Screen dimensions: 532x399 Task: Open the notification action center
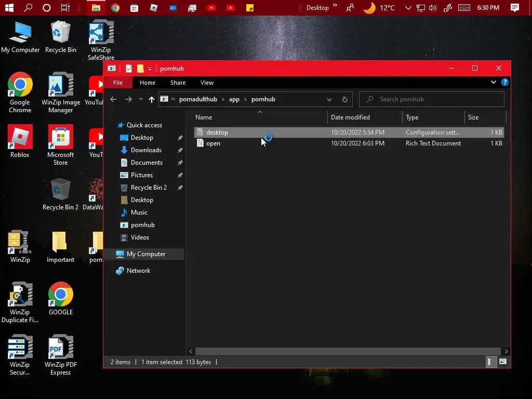(515, 7)
